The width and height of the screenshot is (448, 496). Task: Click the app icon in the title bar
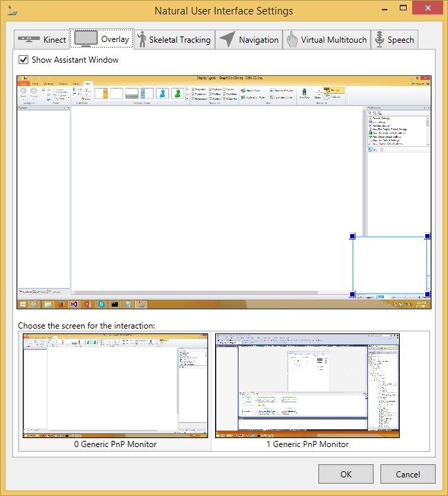[x=9, y=10]
